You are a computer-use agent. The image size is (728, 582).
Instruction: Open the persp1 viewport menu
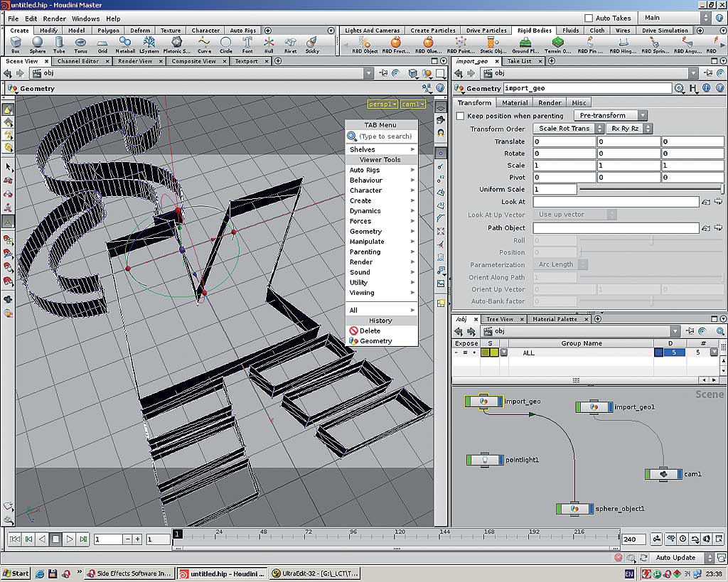pos(382,104)
